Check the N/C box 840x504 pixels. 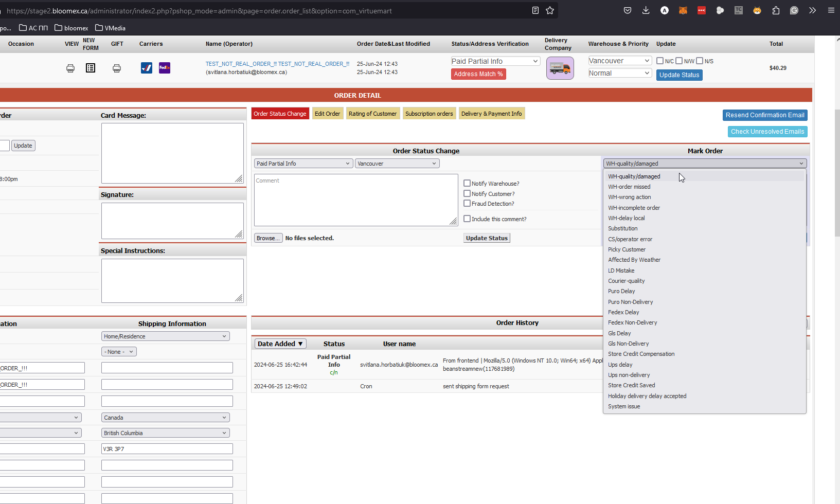tap(660, 61)
